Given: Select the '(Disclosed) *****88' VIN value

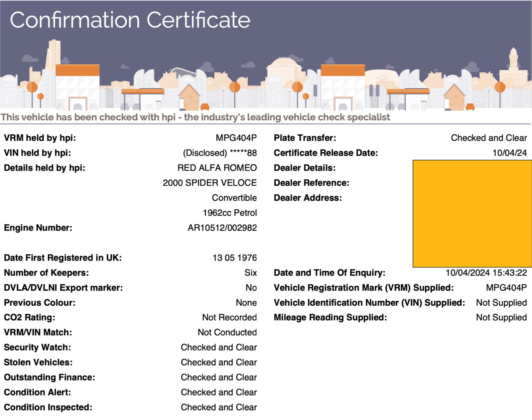Looking at the screenshot, I should point(220,153).
